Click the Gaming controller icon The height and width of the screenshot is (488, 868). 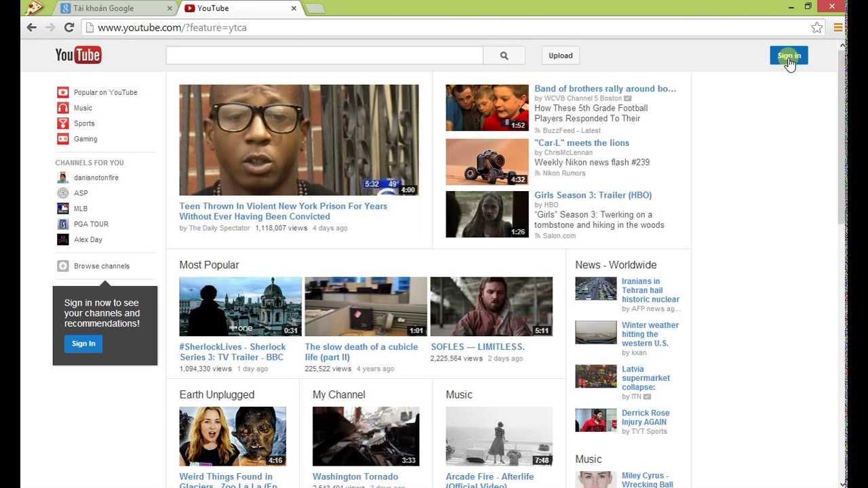tap(62, 139)
